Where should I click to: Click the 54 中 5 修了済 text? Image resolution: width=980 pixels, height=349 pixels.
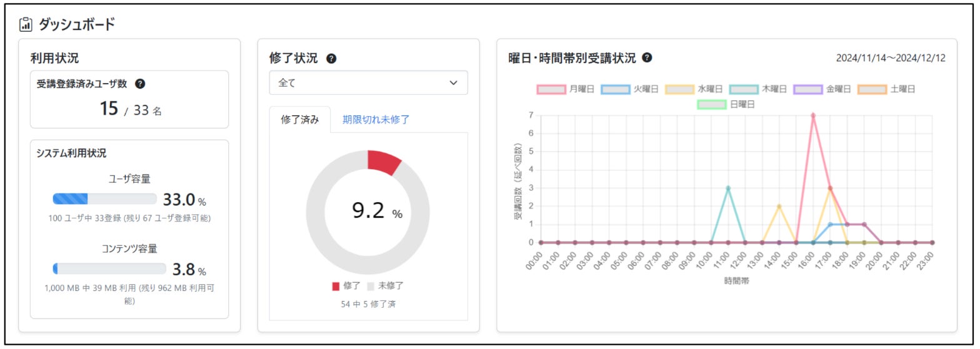click(x=368, y=304)
